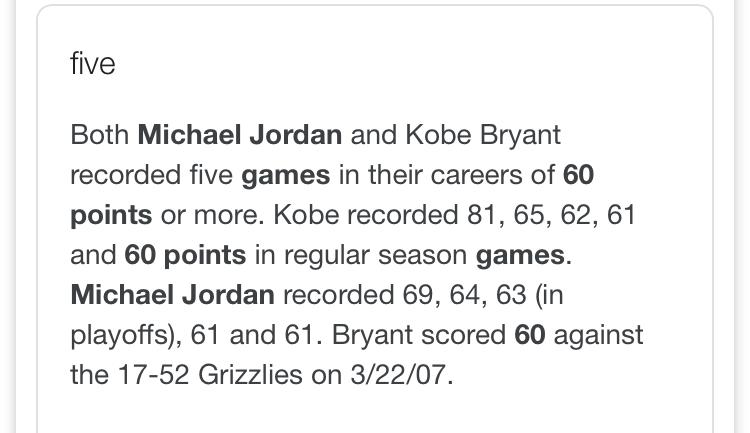This screenshot has height=433, width=750.
Task: Click the word "Both" starting the snippet
Action: point(99,134)
